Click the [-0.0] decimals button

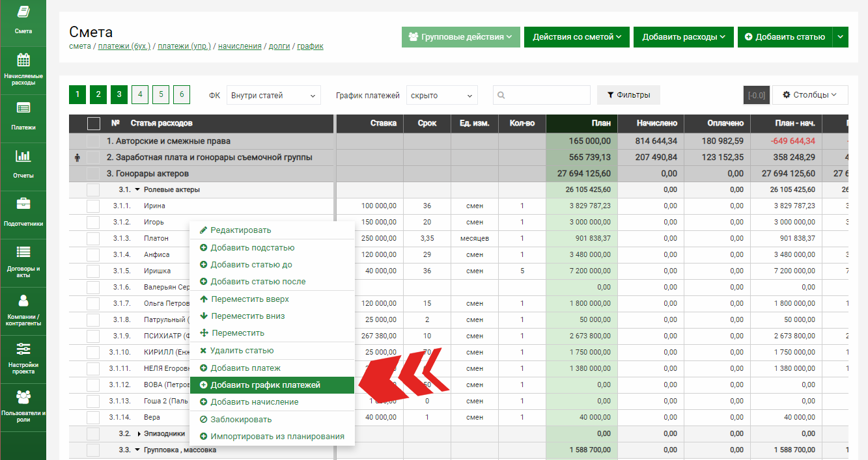click(x=756, y=95)
